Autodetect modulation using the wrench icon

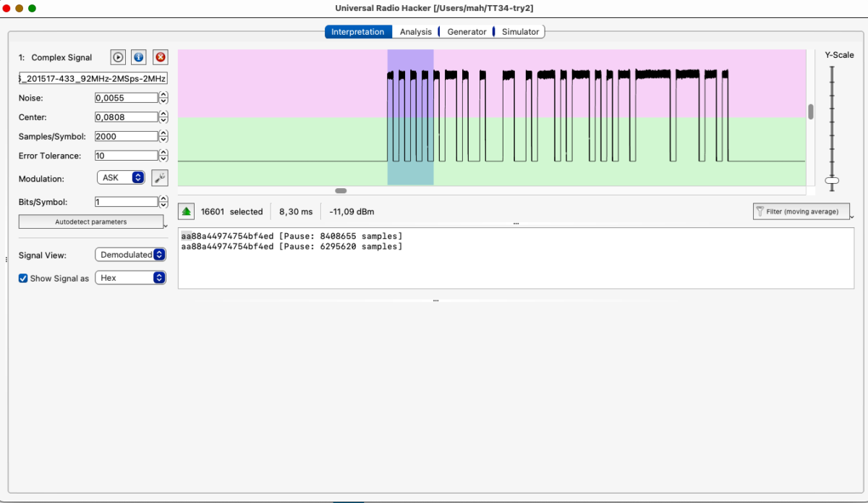(x=159, y=178)
